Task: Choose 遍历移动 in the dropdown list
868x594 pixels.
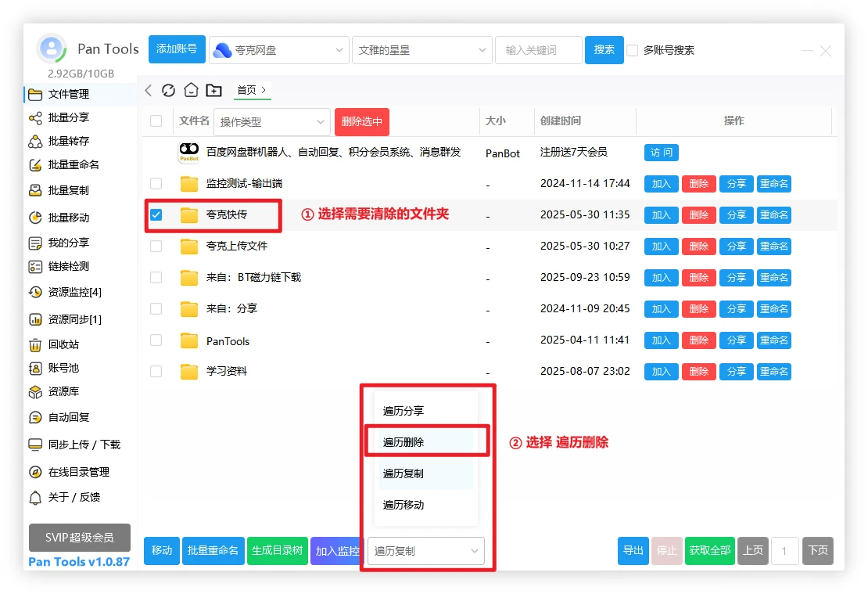Action: pos(404,505)
